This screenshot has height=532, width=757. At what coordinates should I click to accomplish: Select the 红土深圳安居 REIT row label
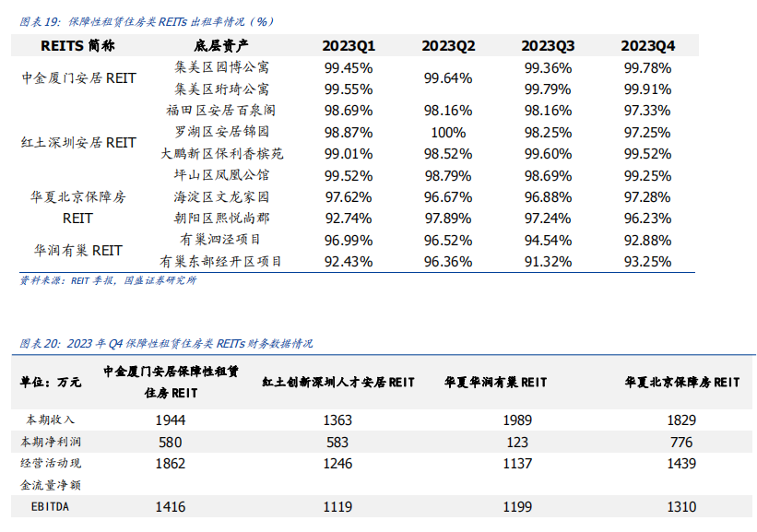(x=78, y=143)
